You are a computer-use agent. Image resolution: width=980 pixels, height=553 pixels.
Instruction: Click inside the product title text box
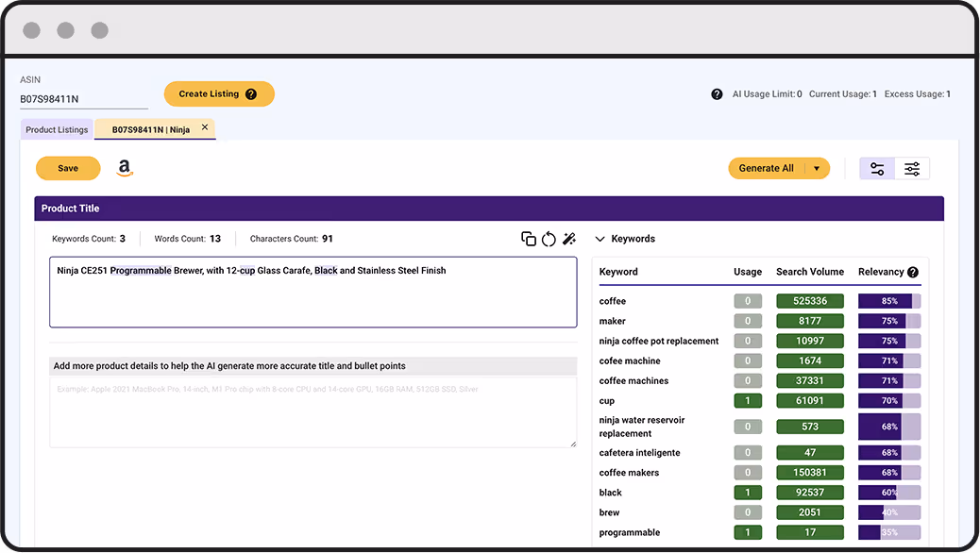coord(313,292)
